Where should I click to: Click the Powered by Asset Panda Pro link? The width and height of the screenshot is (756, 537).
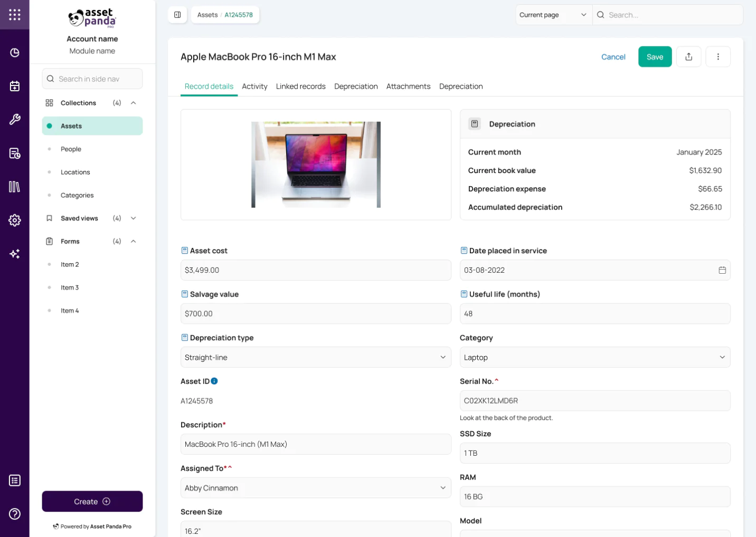tap(92, 526)
